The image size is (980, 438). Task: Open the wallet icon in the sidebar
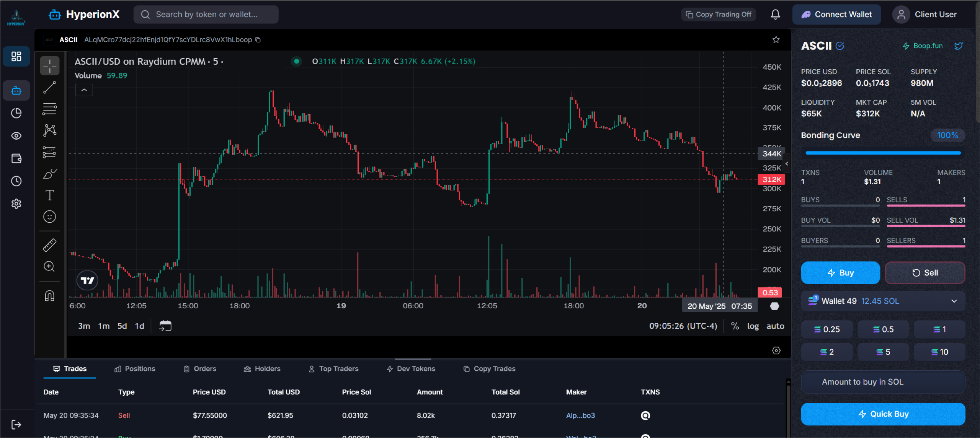16,158
